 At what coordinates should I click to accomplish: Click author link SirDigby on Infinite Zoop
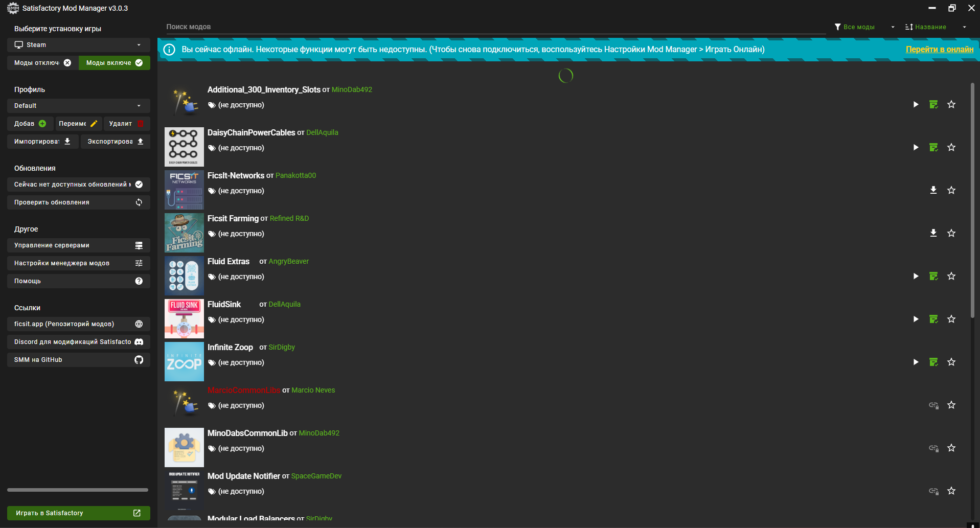pos(282,347)
